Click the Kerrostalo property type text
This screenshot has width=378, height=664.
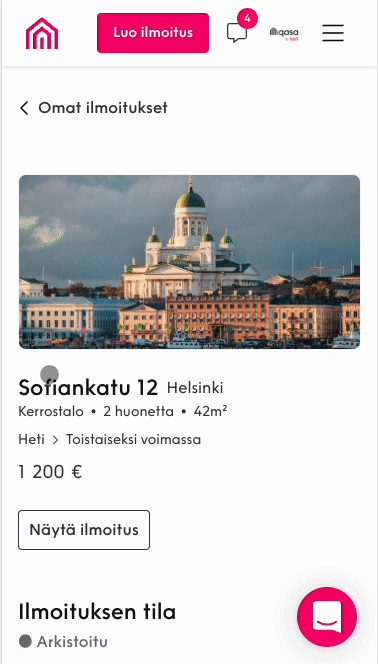pyautogui.click(x=51, y=412)
